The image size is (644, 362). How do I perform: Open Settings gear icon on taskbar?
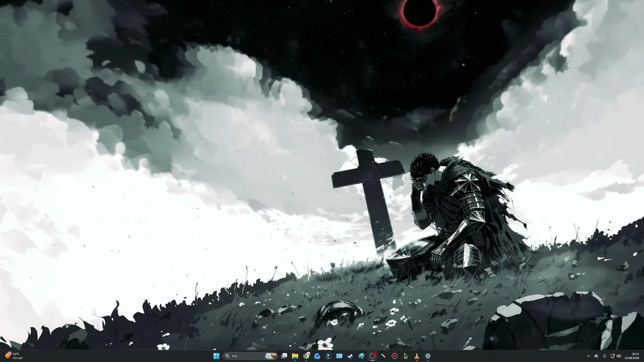(428, 356)
